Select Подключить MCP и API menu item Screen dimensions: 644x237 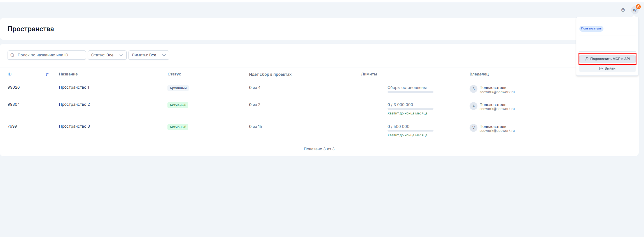[607, 59]
